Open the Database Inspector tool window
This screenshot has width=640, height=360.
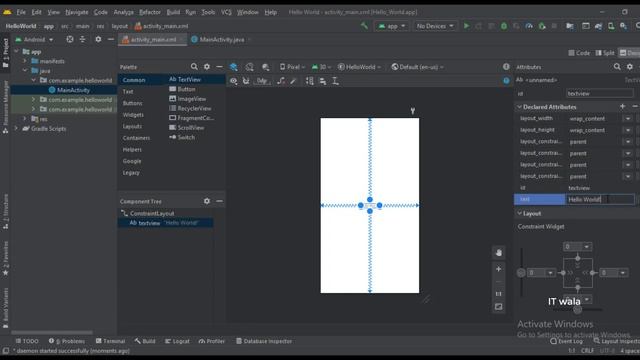tap(264, 341)
